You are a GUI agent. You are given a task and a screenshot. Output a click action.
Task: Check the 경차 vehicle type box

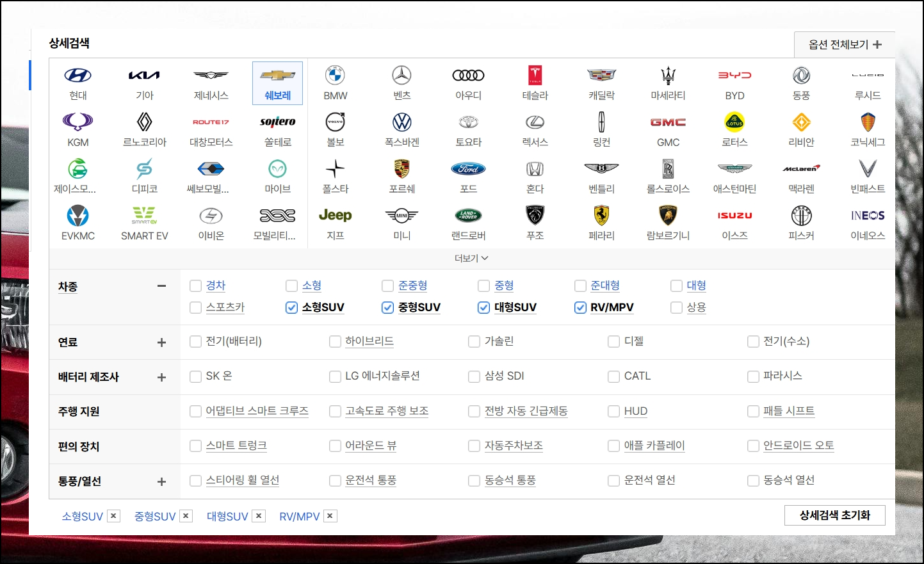(196, 286)
